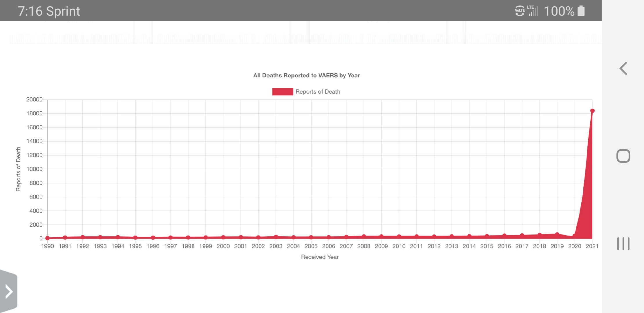The height and width of the screenshot is (313, 644).
Task: Expand the side panel chevron arrow
Action: coord(9,291)
